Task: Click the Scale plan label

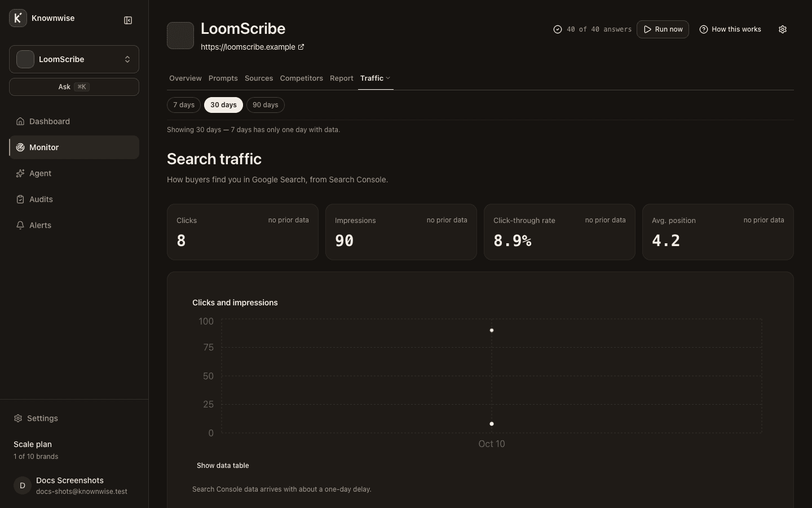Action: (x=33, y=444)
